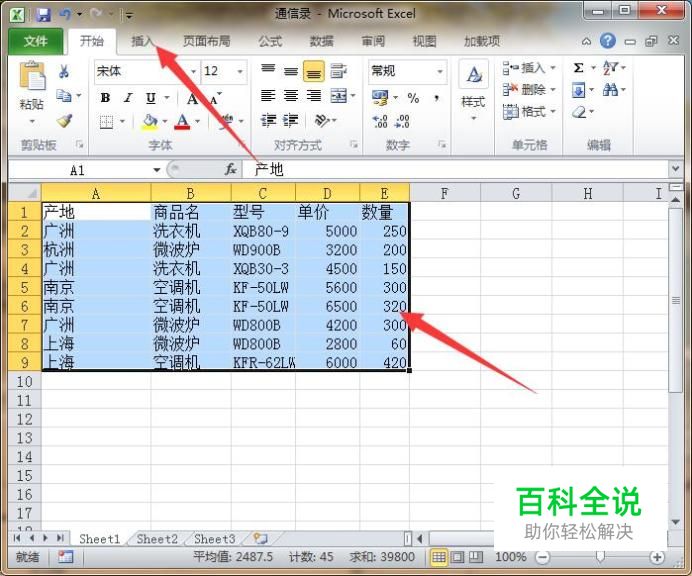Expand the Format cells (格式) dropdown
This screenshot has height=576, width=692.
tap(553, 112)
